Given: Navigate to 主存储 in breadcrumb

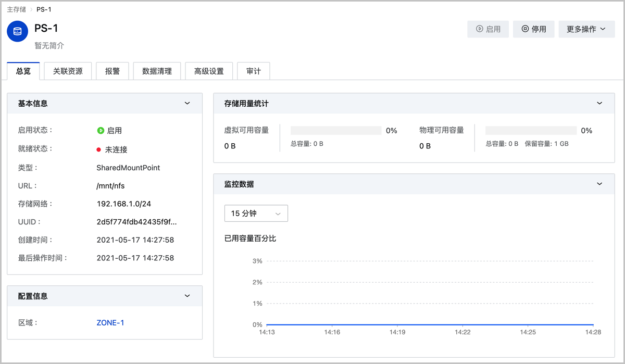Looking at the screenshot, I should tap(16, 9).
